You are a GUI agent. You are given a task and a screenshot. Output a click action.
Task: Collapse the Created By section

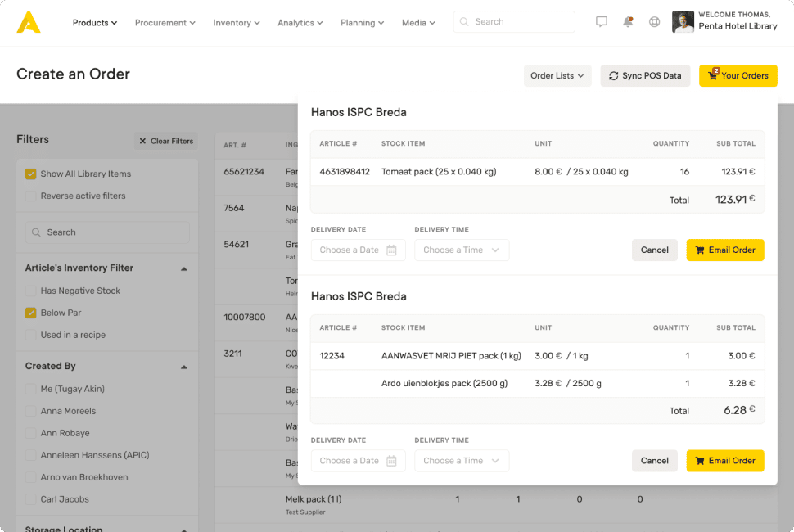184,367
